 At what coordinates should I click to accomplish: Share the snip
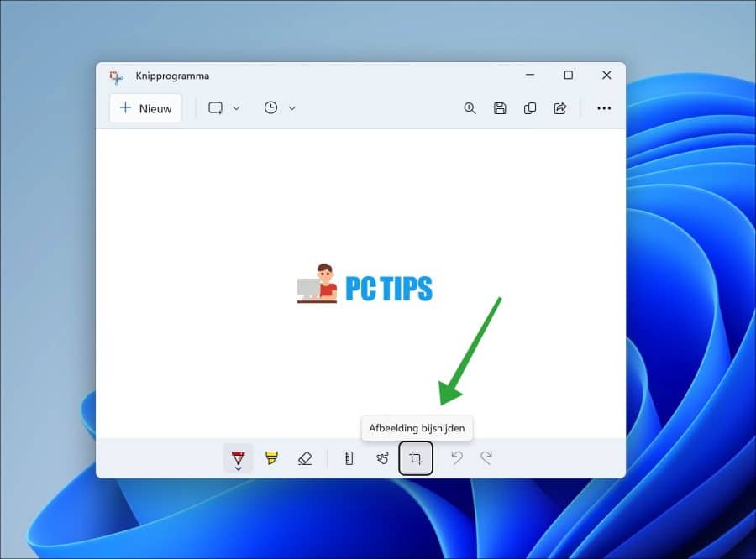click(x=559, y=108)
